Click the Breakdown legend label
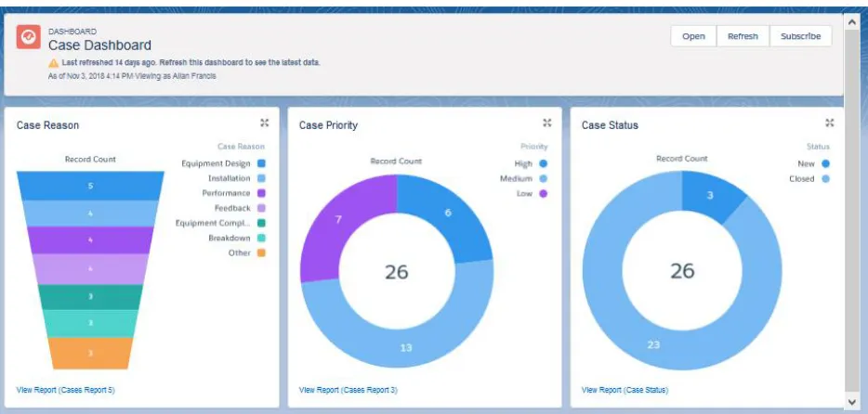Image resolution: width=868 pixels, height=414 pixels. (230, 239)
